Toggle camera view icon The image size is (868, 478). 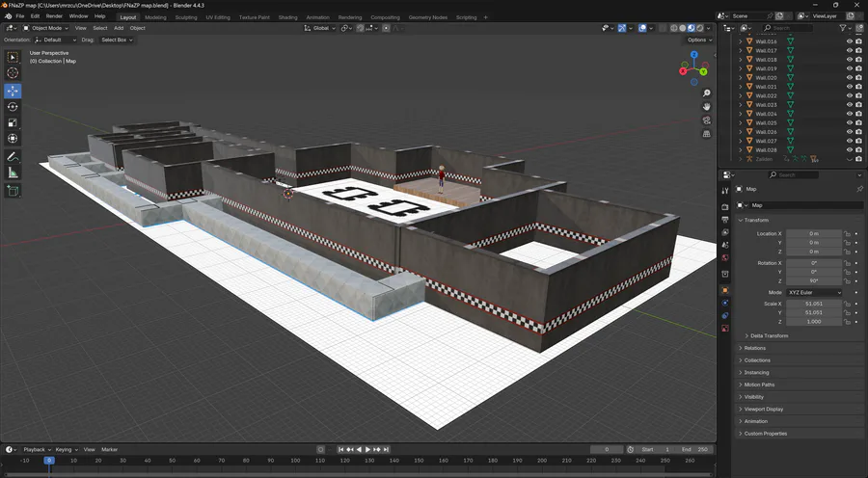706,120
